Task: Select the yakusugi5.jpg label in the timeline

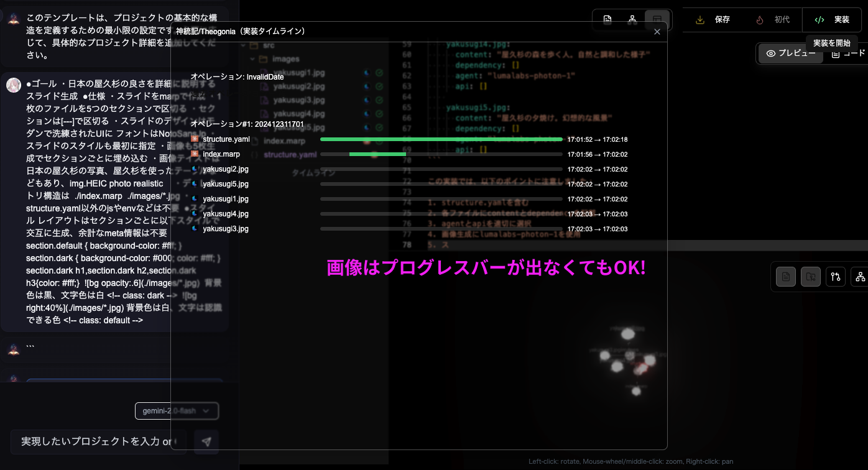Action: tap(226, 184)
